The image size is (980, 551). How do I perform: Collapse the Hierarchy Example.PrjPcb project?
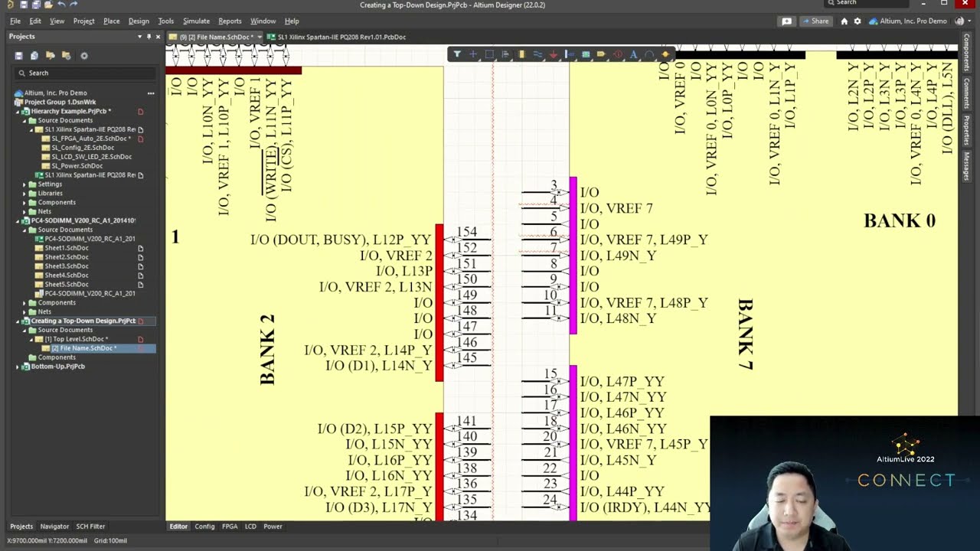click(19, 112)
